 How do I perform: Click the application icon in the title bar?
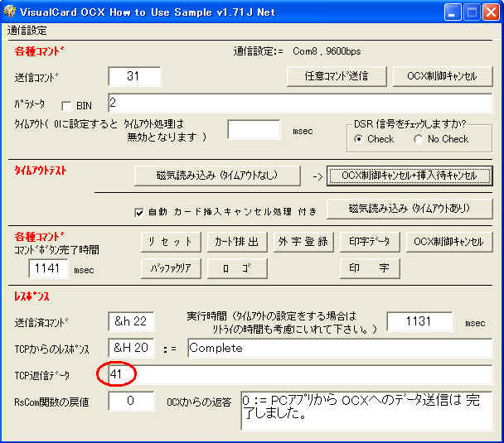9,12
